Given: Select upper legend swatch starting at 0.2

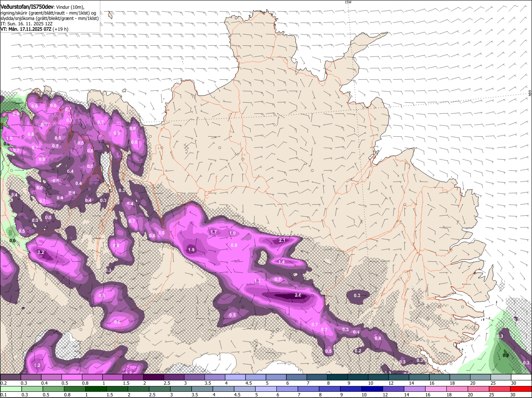Looking at the screenshot, I should click(x=10, y=377).
